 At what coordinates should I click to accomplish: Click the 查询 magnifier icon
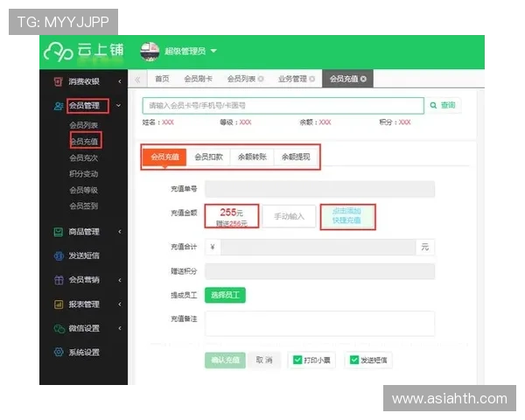coord(433,106)
